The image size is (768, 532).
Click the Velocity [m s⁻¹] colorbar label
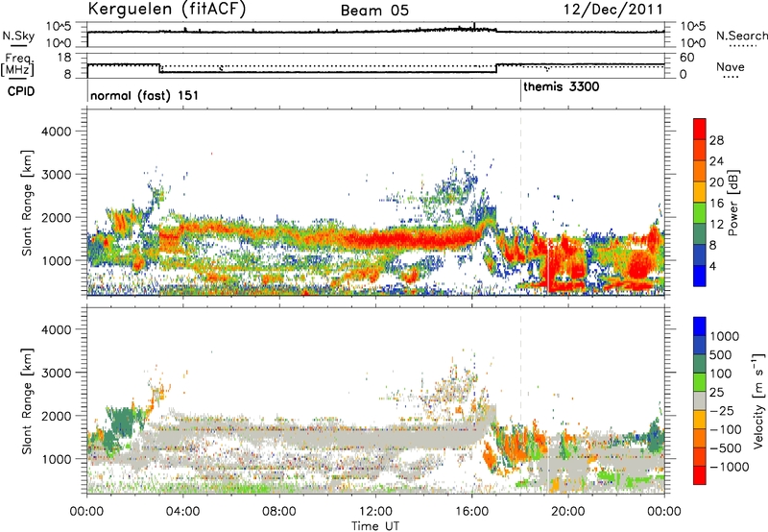758,400
